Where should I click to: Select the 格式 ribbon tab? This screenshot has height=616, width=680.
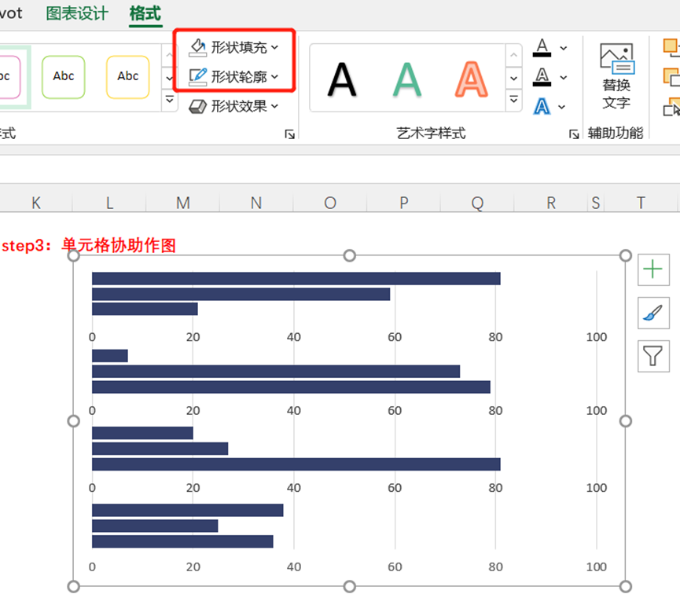coord(145,13)
